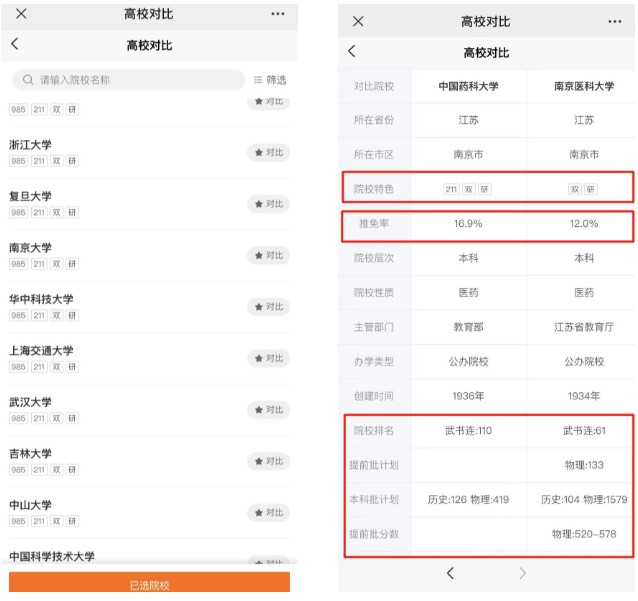Open the right panel's three-dot more menu
The image size is (638, 601).
click(615, 21)
